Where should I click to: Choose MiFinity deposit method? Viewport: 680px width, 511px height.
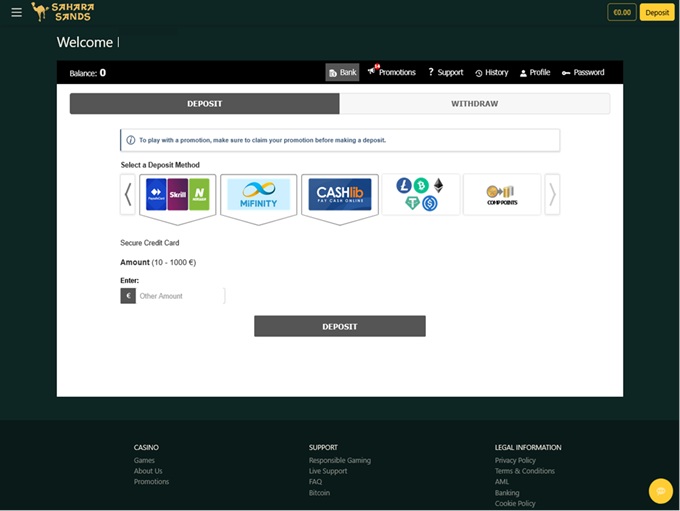pyautogui.click(x=258, y=194)
